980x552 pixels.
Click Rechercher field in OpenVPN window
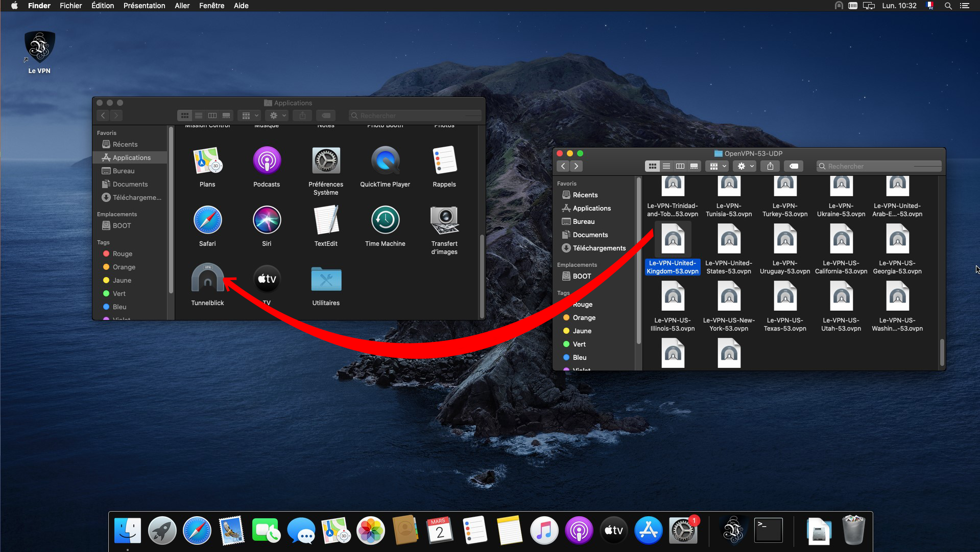pos(879,166)
